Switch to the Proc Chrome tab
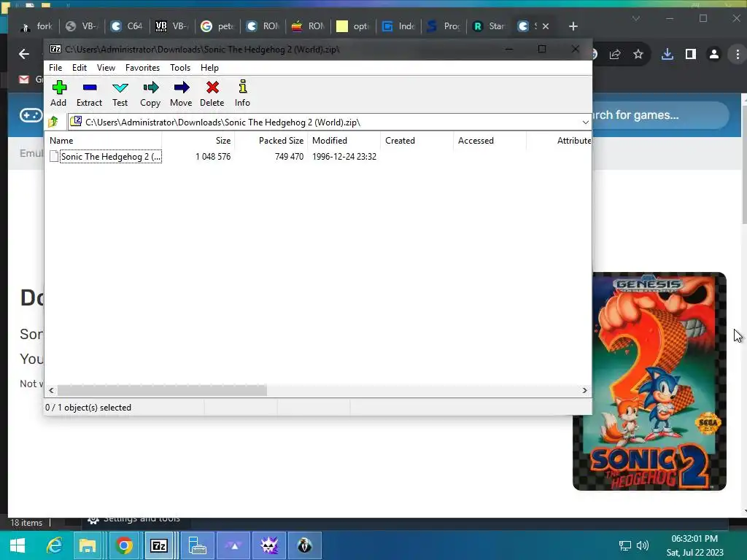 coord(444,26)
